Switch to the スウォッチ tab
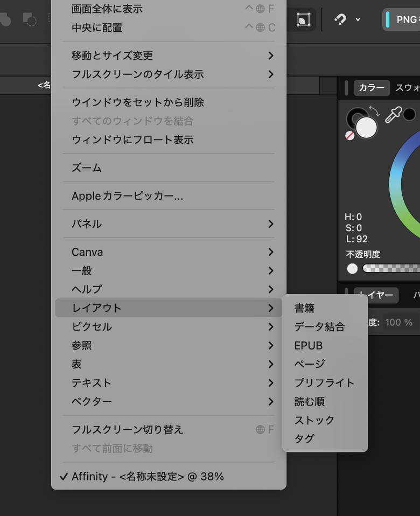The width and height of the screenshot is (420, 516). pos(408,88)
